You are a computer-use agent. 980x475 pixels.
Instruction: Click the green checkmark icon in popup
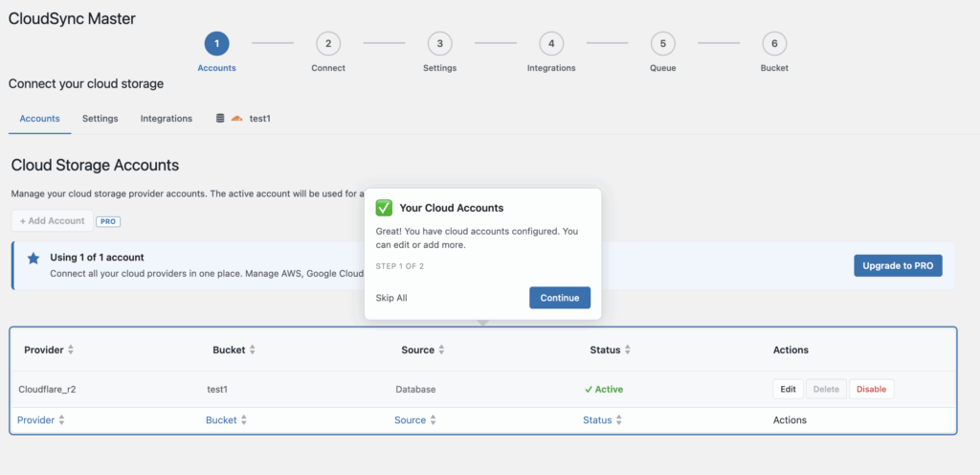coord(384,208)
